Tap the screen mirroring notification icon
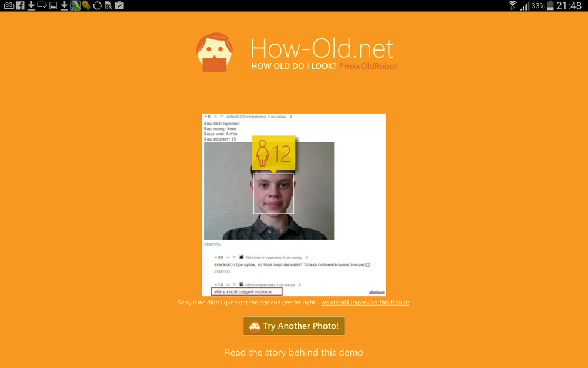The height and width of the screenshot is (368, 588). click(x=42, y=6)
